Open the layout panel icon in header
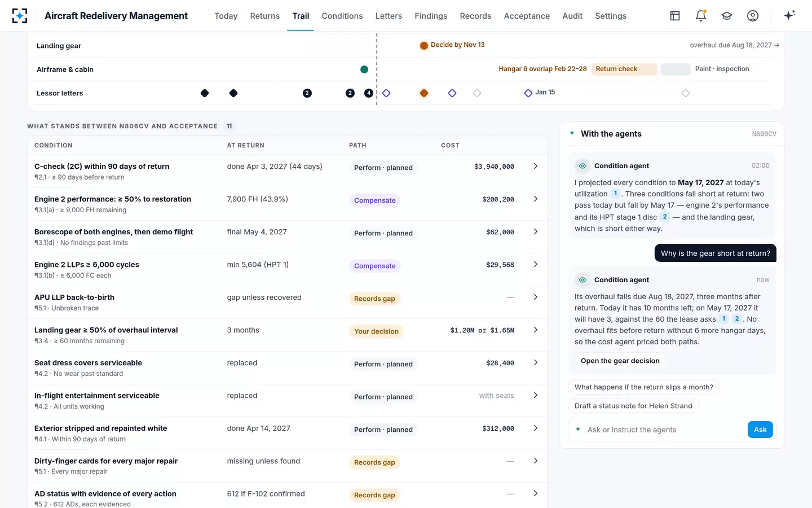Viewport: 812px width, 508px height. tap(675, 16)
